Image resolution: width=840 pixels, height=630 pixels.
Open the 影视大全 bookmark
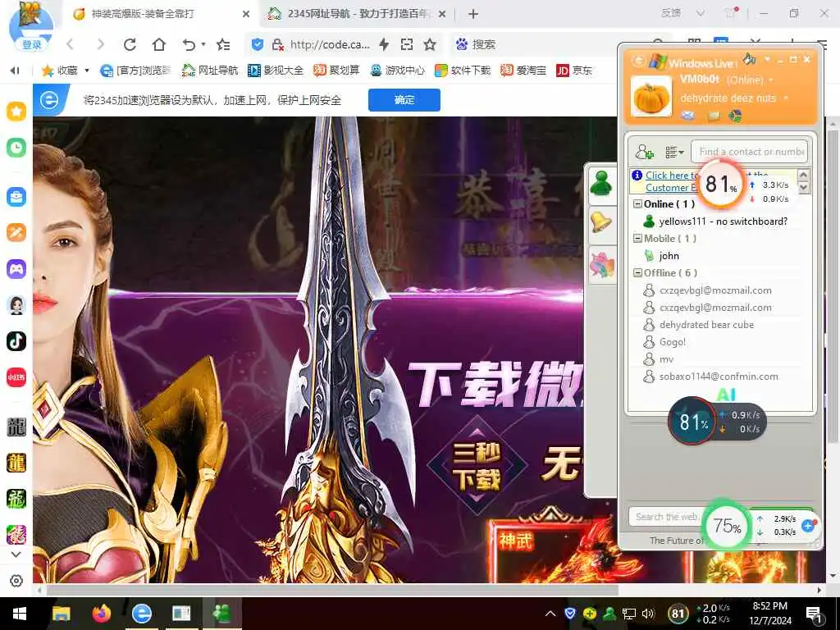click(x=276, y=71)
